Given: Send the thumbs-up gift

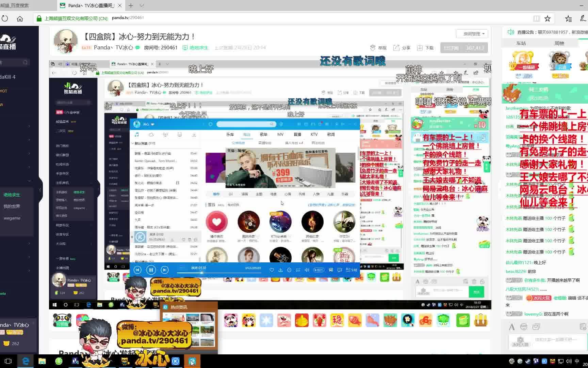Looking at the screenshot, I should [301, 320].
